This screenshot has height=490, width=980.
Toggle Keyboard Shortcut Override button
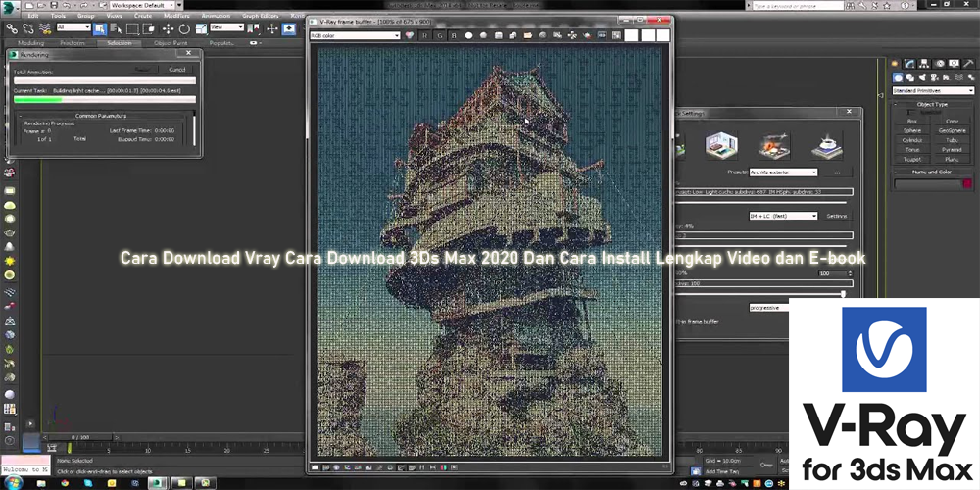pyautogui.click(x=288, y=28)
